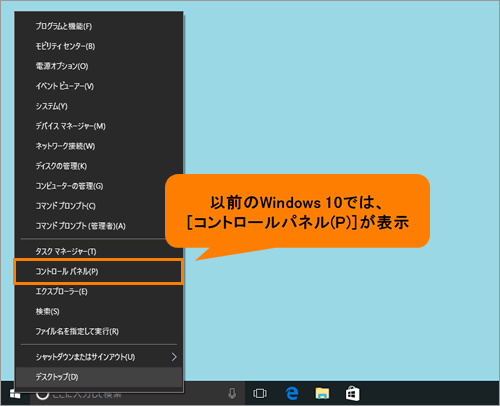
Task: Click the microphone icon in search box
Action: (x=232, y=394)
